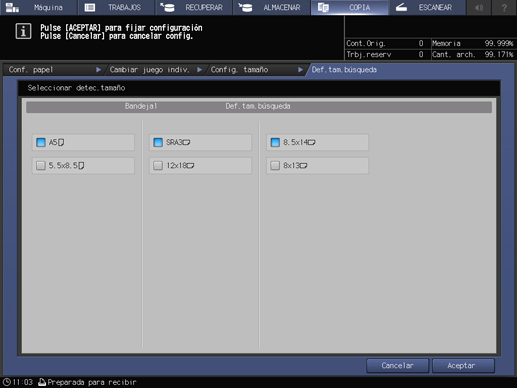
Task: Open the Máquina tab
Action: pos(38,7)
